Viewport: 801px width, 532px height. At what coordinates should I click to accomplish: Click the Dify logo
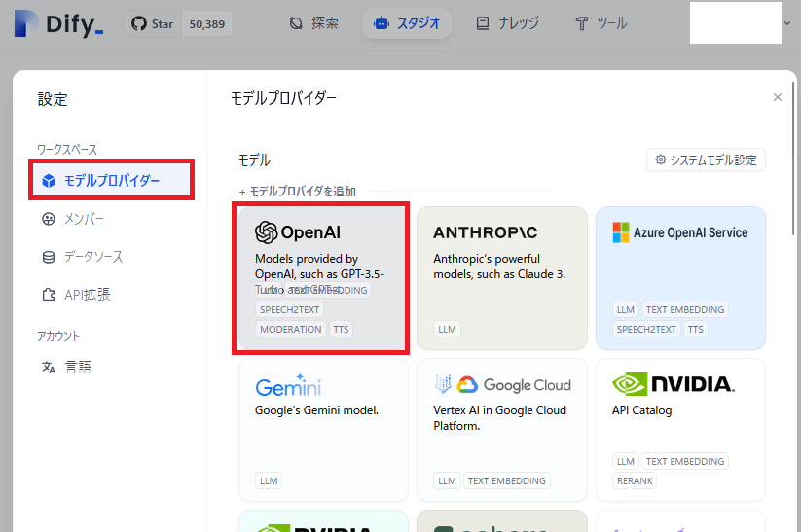tap(58, 23)
